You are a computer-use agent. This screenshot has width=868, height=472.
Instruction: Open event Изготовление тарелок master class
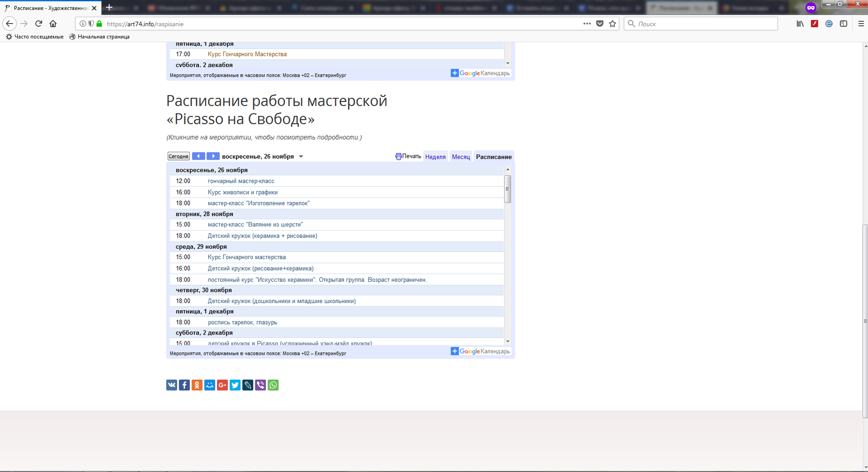point(259,203)
